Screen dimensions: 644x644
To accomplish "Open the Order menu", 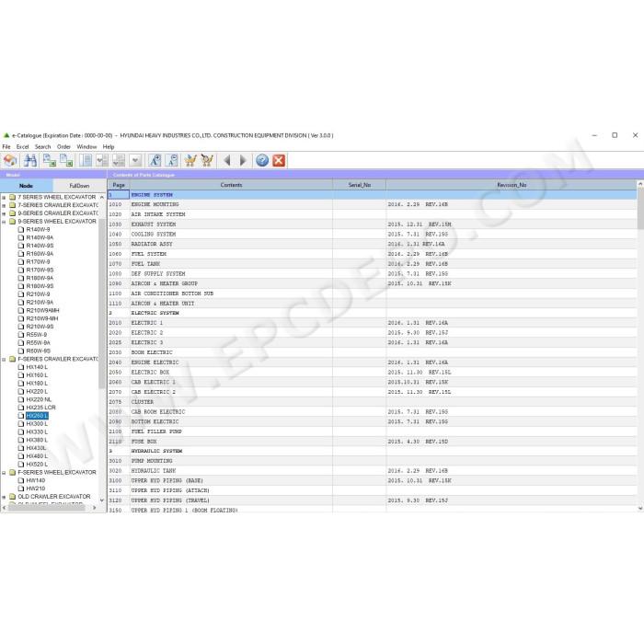I will point(63,146).
